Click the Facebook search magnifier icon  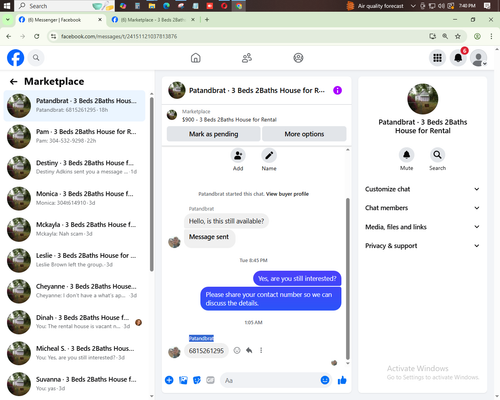(x=36, y=58)
